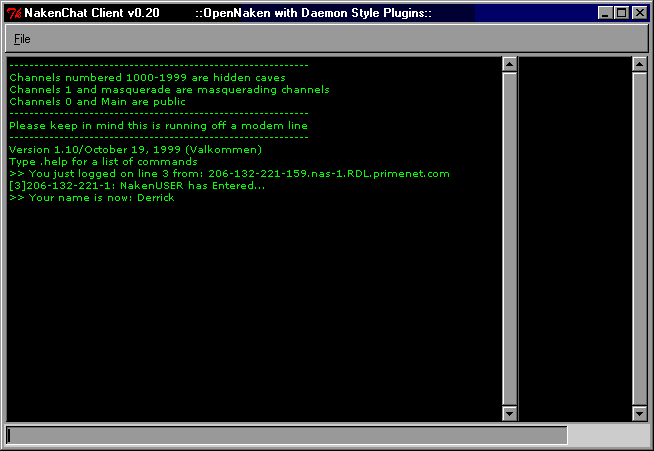Click the line 'Please keep in mind this is running off a modem line'
This screenshot has width=654, height=451.
click(158, 126)
